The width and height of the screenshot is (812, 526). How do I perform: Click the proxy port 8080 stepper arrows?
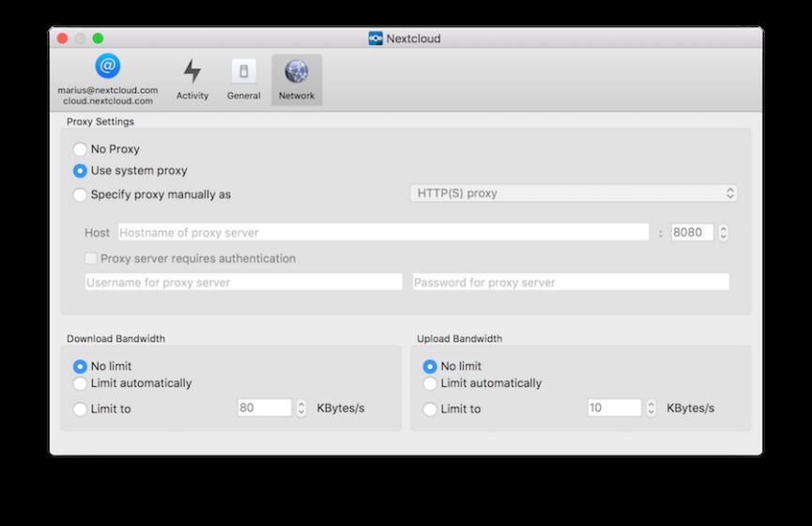[x=723, y=232]
